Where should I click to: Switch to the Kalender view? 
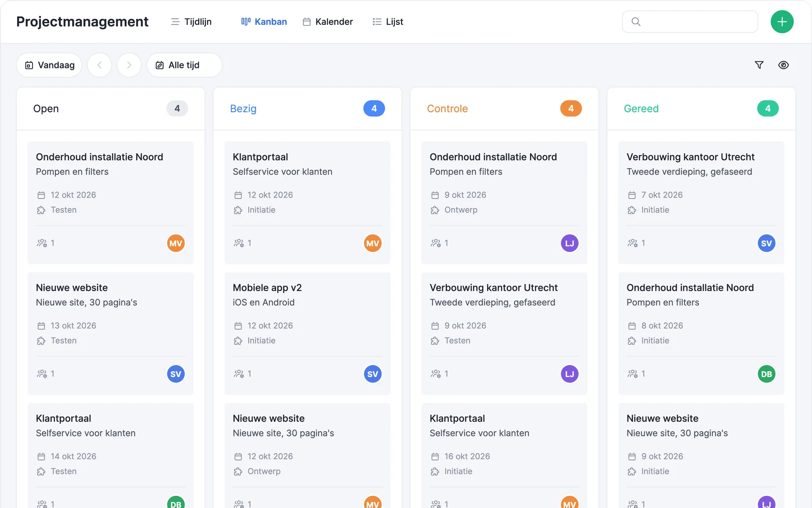pos(328,22)
